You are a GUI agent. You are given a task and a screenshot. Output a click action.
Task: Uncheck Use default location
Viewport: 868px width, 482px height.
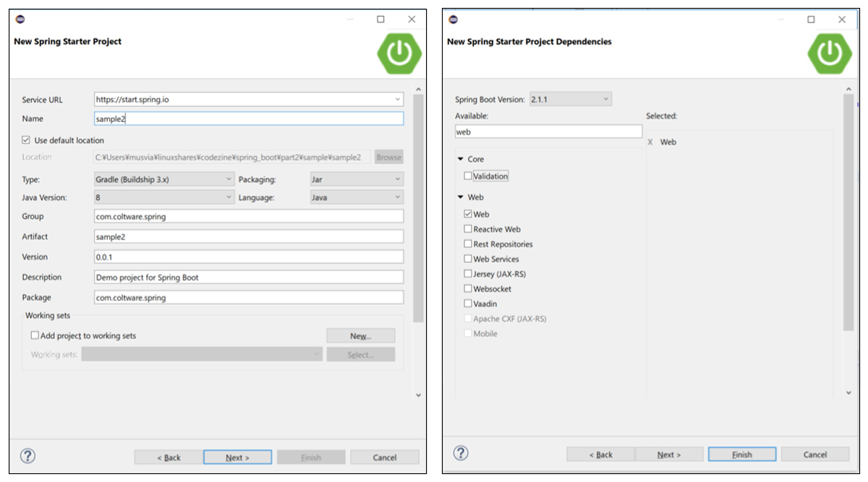coord(26,140)
